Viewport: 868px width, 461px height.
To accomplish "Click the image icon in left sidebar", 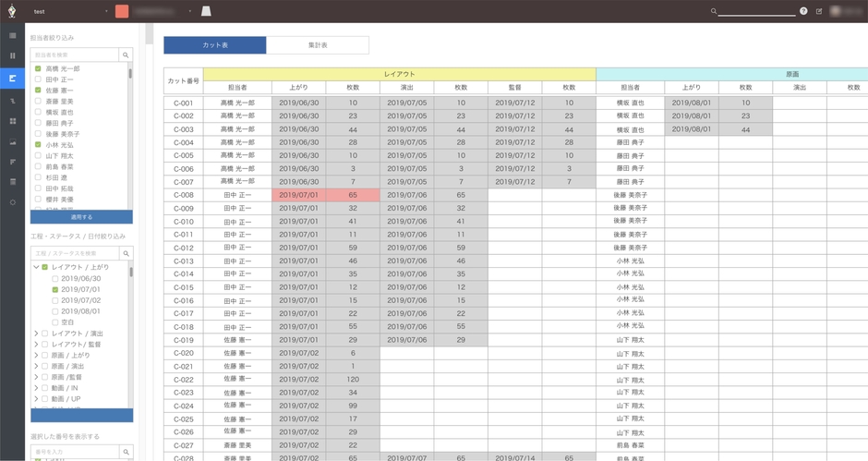I will 13,142.
